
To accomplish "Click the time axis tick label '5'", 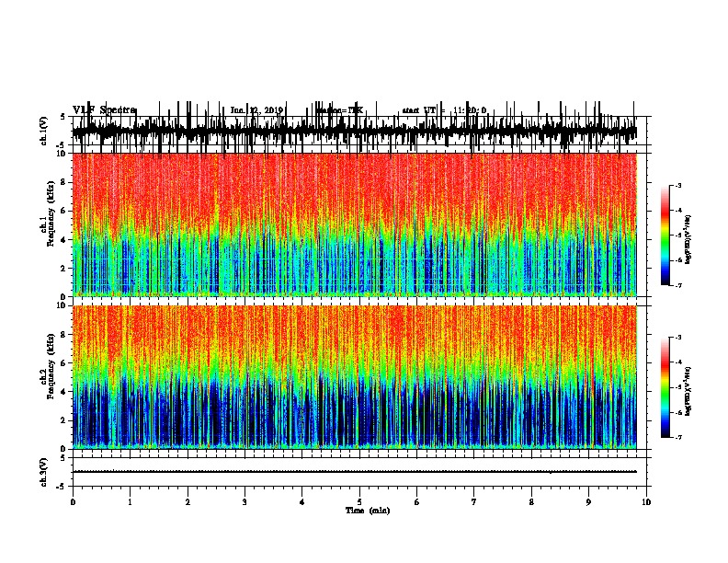I will tap(359, 502).
